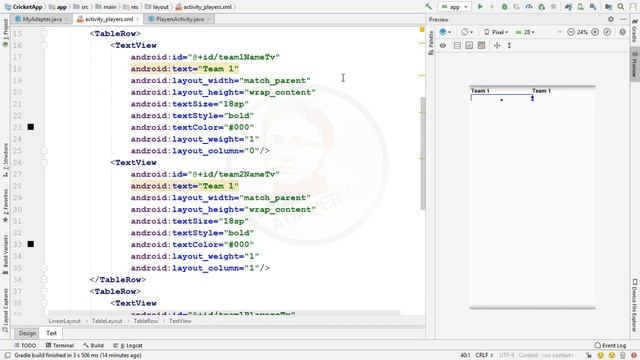Image resolution: width=640 pixels, height=360 pixels.
Task: Open the Pixel device dropdown
Action: point(496,32)
